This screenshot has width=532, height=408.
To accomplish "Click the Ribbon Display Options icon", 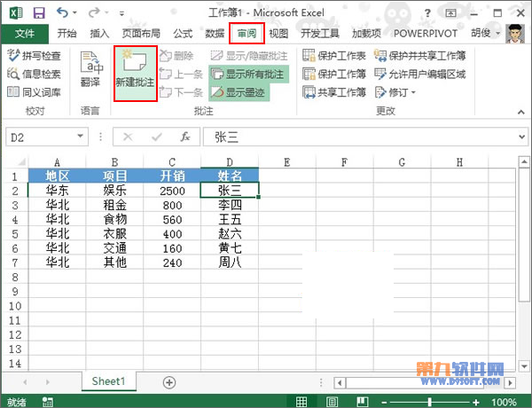I will click(x=450, y=13).
